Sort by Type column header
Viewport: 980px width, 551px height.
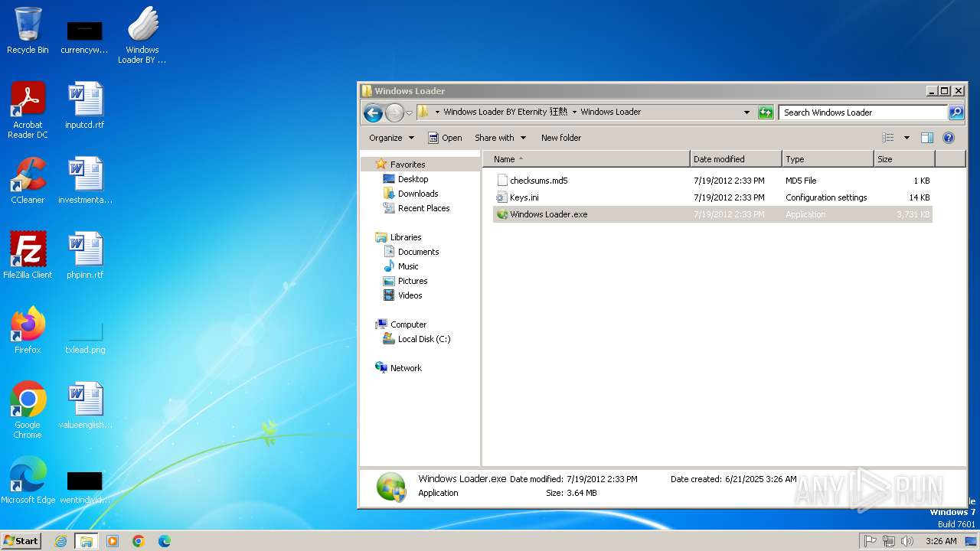click(x=828, y=159)
